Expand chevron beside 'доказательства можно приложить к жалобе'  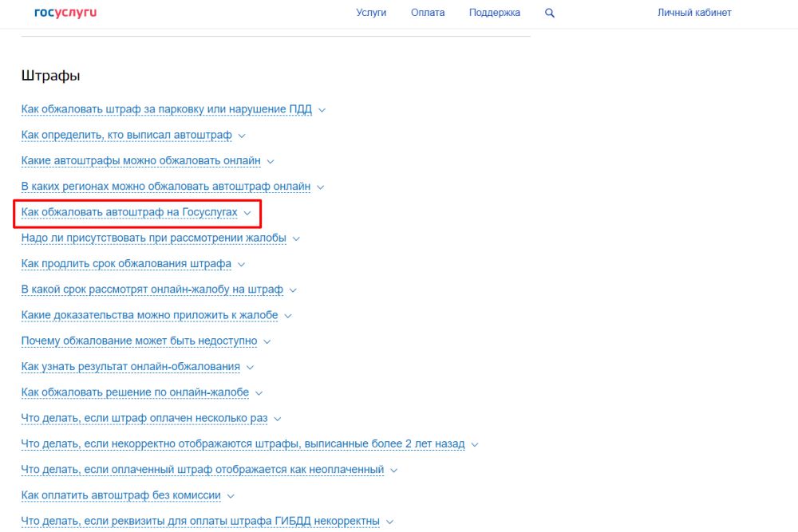pyautogui.click(x=288, y=316)
